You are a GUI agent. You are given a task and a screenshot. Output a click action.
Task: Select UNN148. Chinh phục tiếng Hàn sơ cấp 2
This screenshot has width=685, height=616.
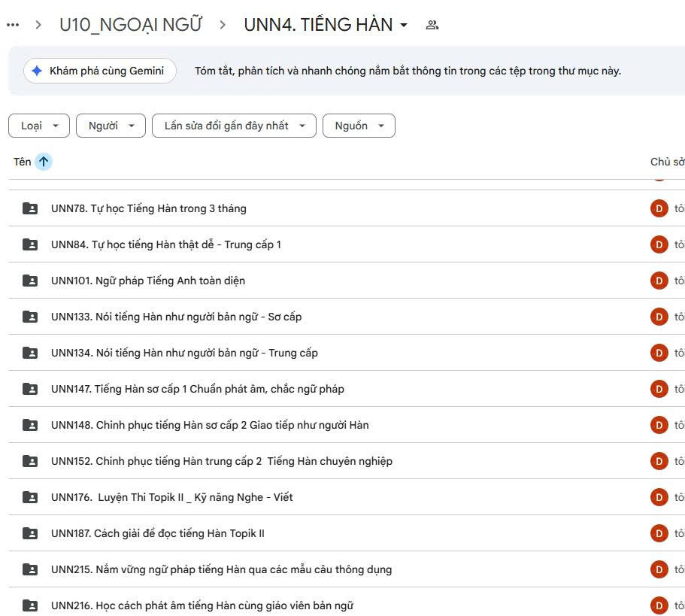(x=210, y=425)
